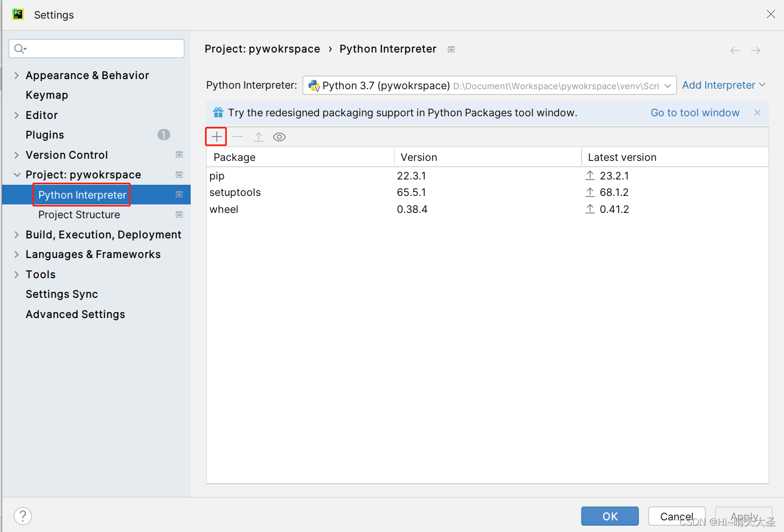This screenshot has height=532, width=784.
Task: Click the project icon next to Version Control
Action: 180,155
